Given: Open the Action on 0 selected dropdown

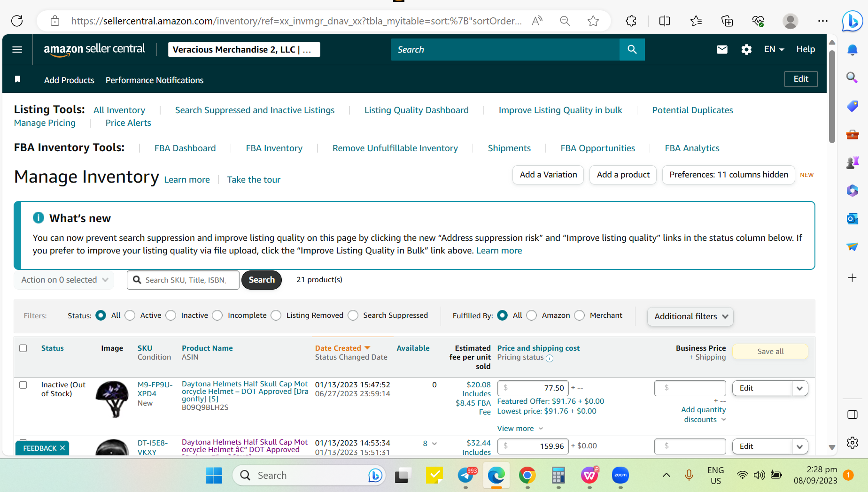Looking at the screenshot, I should pos(64,280).
